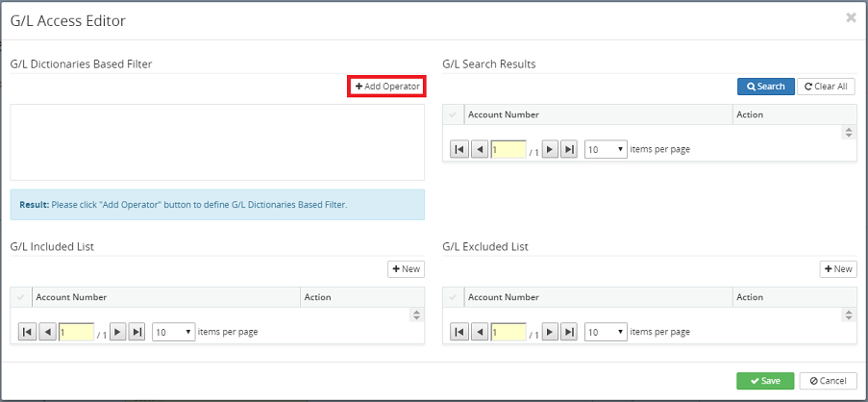This screenshot has height=402, width=868.
Task: Go to last page in G/L Search Results
Action: (569, 149)
